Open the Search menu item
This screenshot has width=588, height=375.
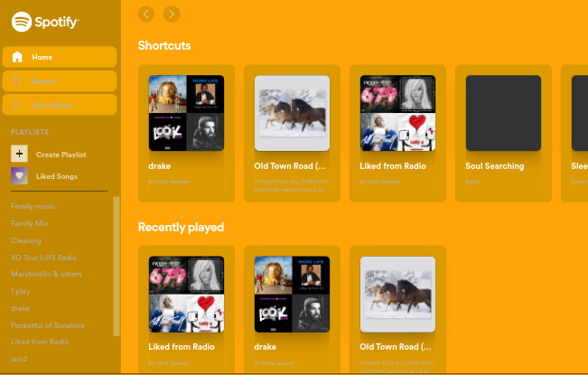[x=60, y=81]
